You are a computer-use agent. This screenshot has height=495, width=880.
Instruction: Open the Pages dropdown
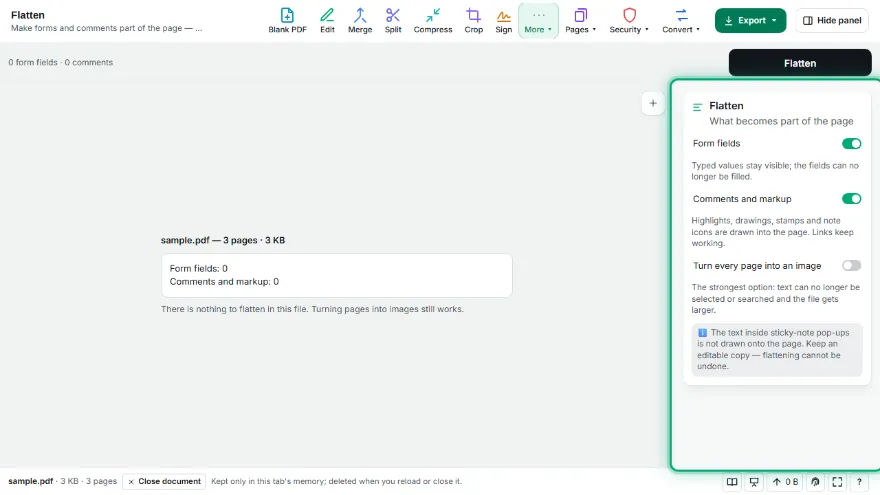click(x=580, y=21)
